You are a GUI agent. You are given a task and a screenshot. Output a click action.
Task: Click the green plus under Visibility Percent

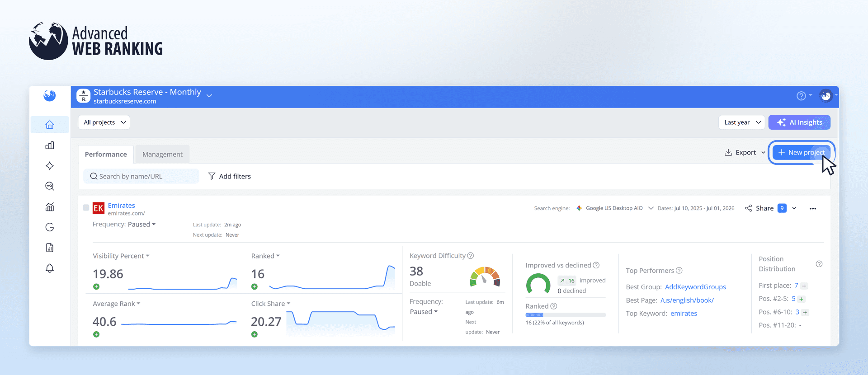click(x=96, y=286)
